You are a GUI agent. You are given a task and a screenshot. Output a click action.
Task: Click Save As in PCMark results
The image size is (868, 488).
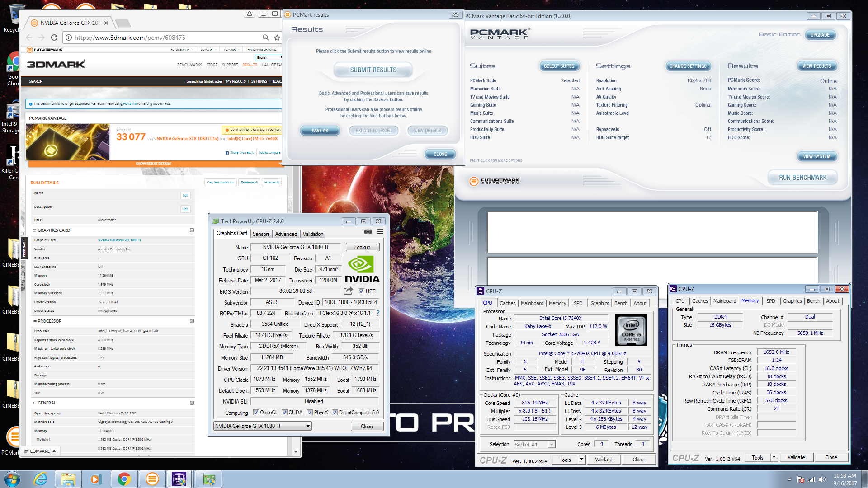click(320, 131)
